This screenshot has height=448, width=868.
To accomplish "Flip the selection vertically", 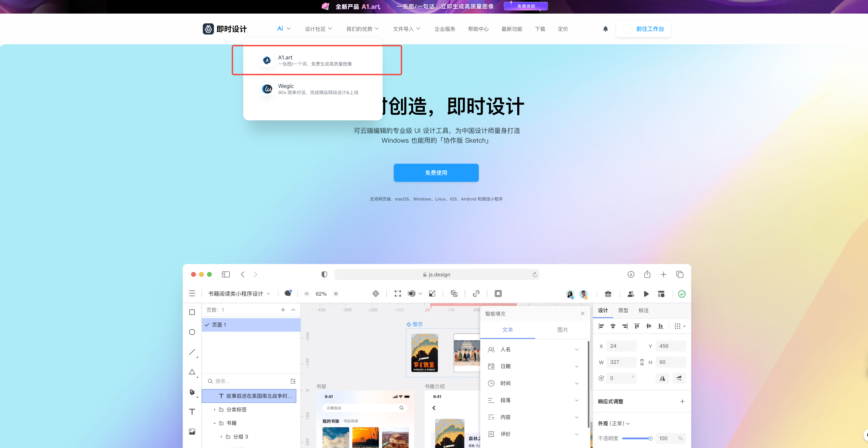I will pyautogui.click(x=679, y=378).
